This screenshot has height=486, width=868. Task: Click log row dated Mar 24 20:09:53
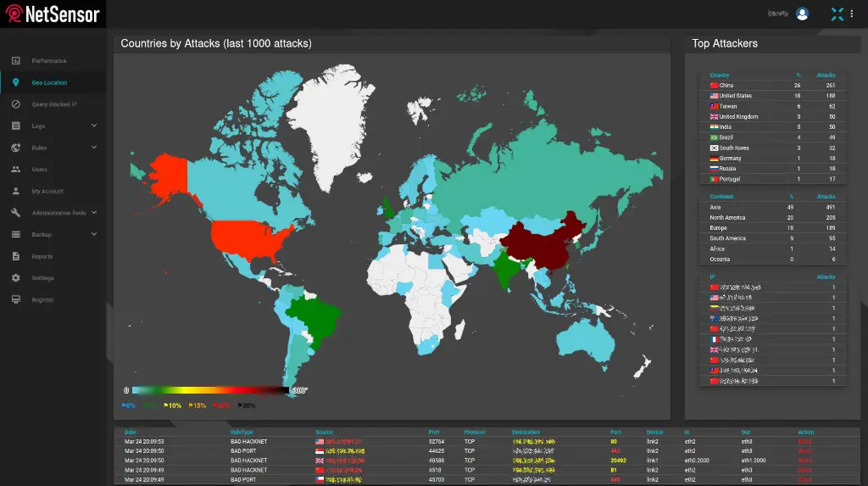(x=487, y=442)
